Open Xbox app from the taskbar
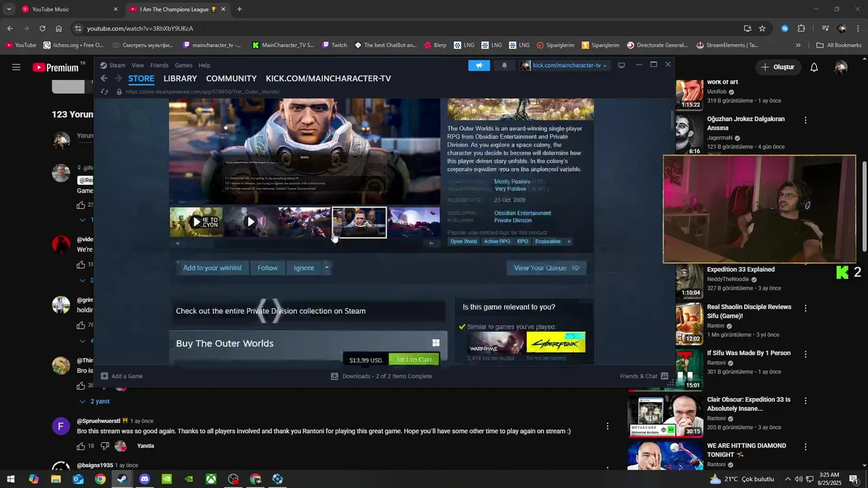 tap(212, 479)
